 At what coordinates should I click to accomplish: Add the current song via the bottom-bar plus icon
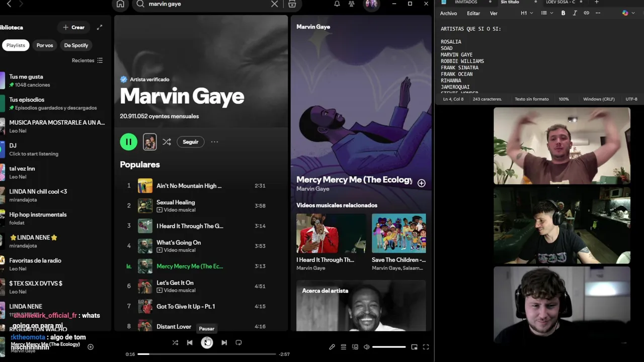click(x=91, y=347)
